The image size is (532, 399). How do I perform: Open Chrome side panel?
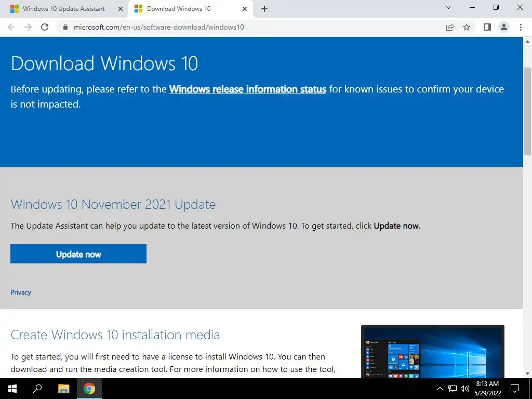[487, 27]
